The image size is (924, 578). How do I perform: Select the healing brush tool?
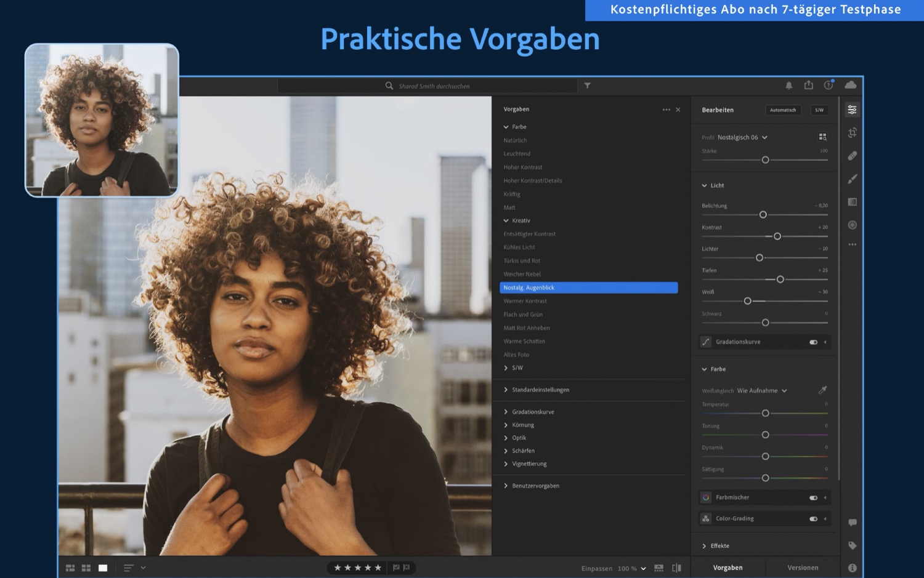click(x=852, y=156)
